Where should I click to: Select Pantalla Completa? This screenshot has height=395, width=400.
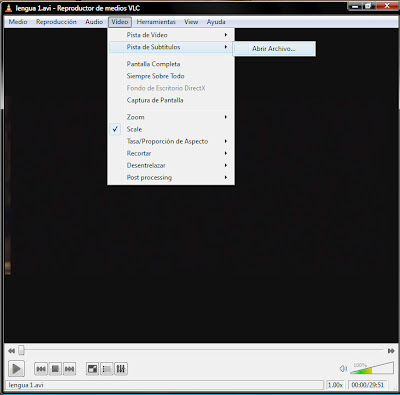click(x=171, y=64)
